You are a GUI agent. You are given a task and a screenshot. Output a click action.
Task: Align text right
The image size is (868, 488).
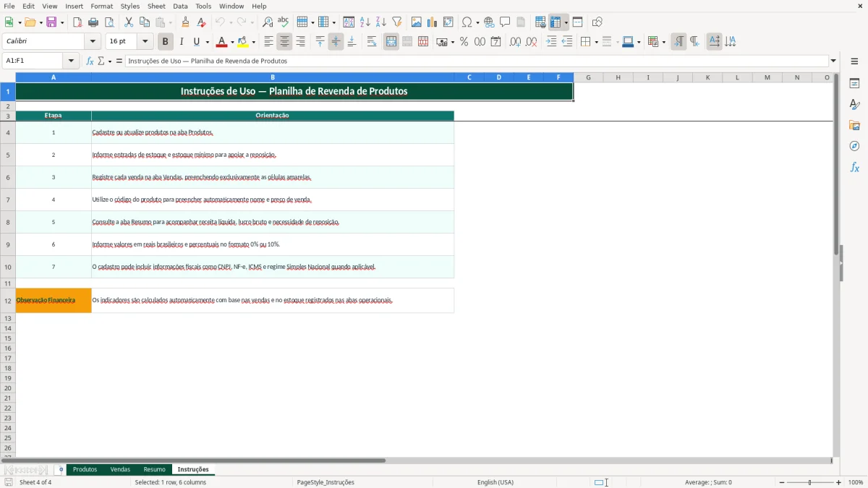pos(301,42)
